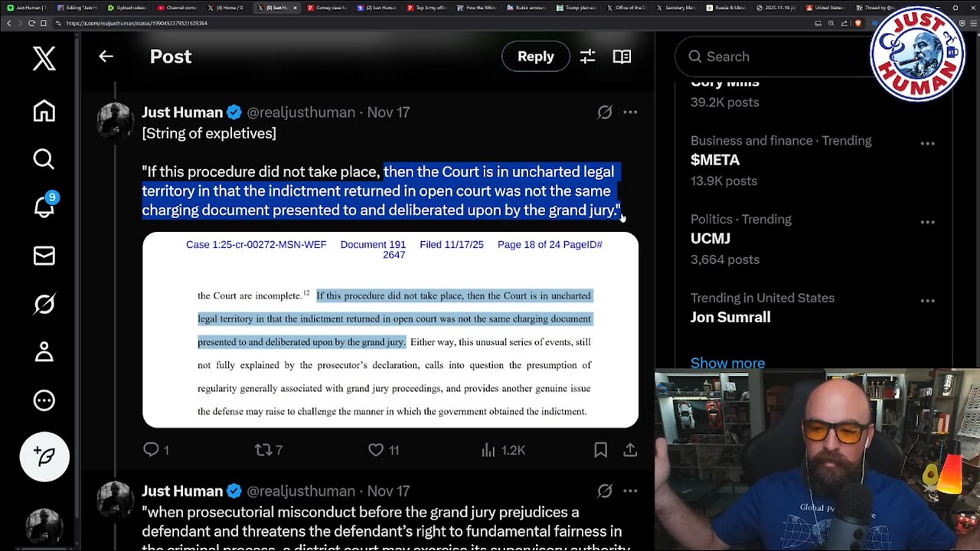
Task: View post analytics showing 1.2K
Action: (502, 450)
